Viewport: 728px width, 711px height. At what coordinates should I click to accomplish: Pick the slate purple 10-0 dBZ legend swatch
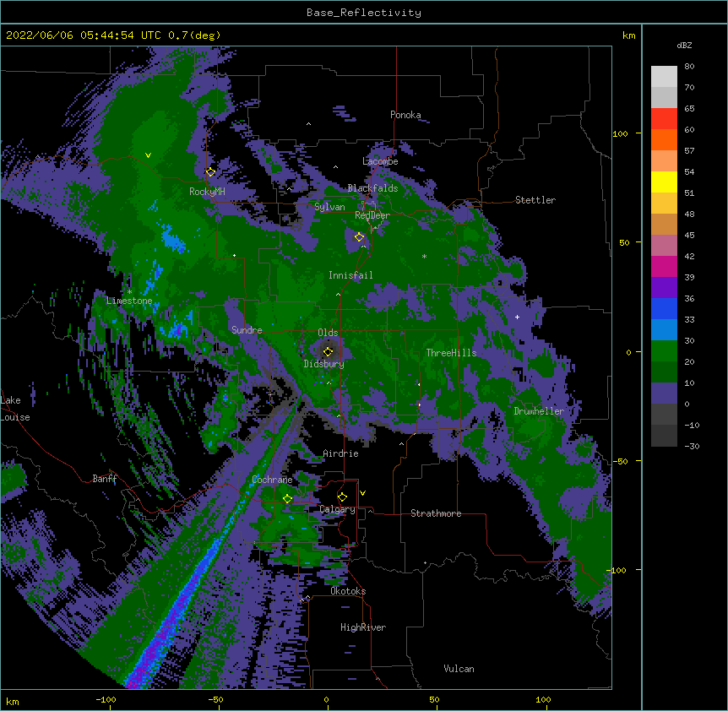tap(664, 393)
